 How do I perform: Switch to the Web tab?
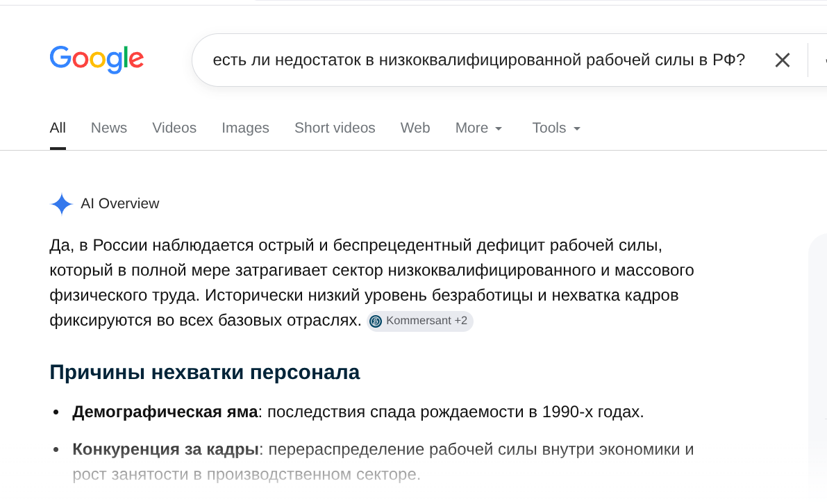pos(415,128)
